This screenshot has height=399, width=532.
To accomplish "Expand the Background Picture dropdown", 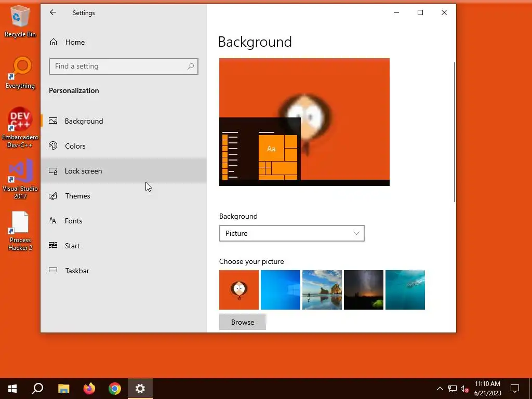I will click(x=292, y=233).
